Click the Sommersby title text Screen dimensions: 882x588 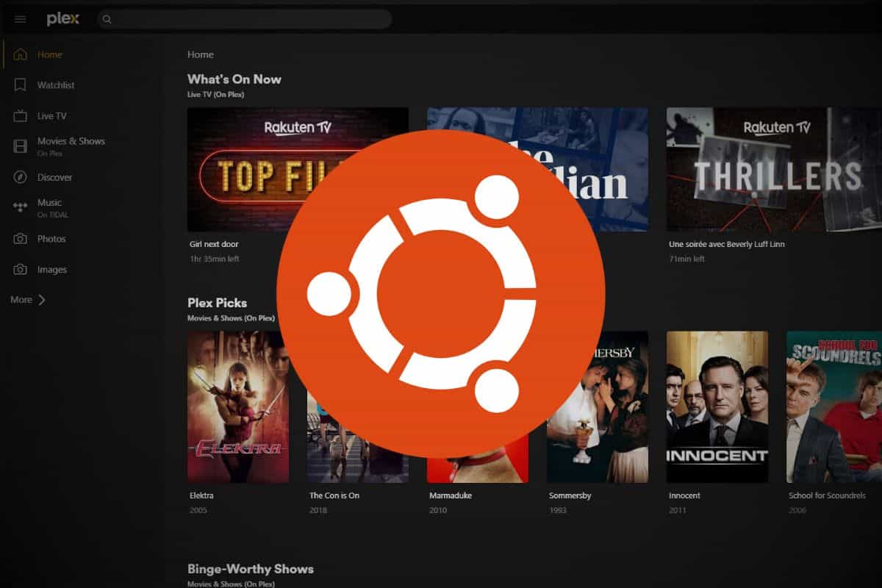coord(570,495)
